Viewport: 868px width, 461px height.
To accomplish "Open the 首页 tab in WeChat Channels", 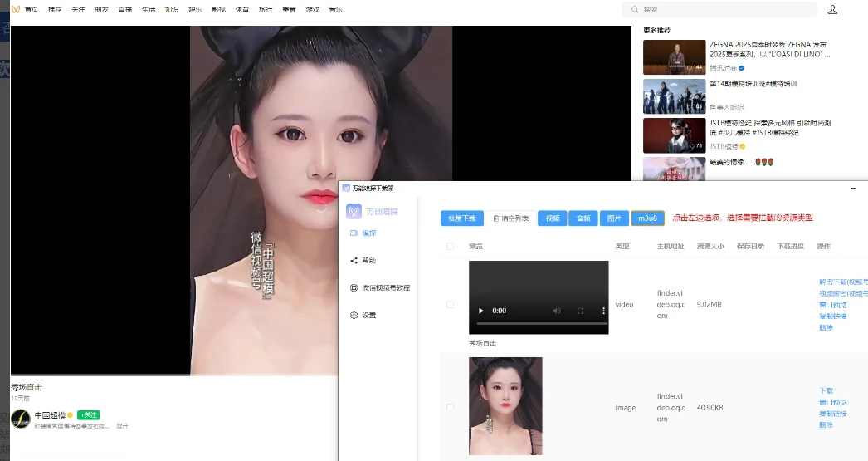I will click(32, 9).
